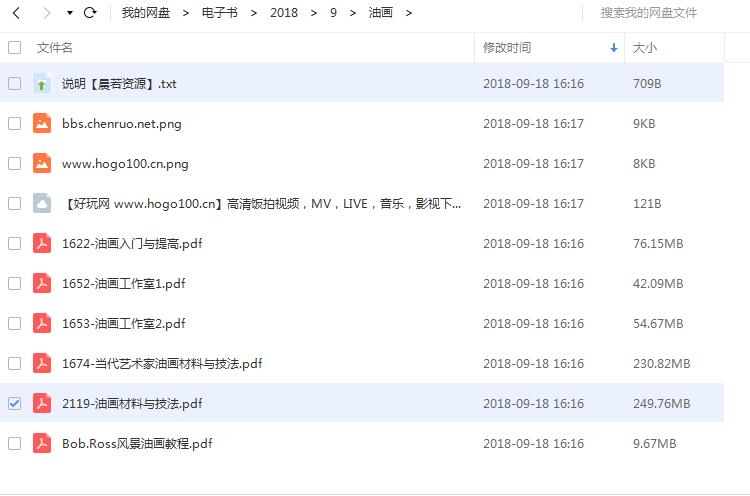Screen dimensions: 750x496
Task: Go to 我的网盘 in the breadcrumb
Action: (x=145, y=13)
